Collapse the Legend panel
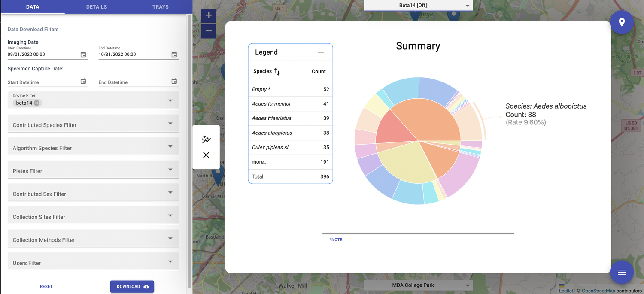 321,52
